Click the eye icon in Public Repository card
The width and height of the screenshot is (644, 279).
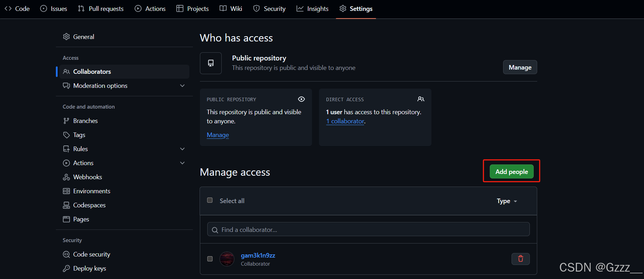(x=301, y=99)
